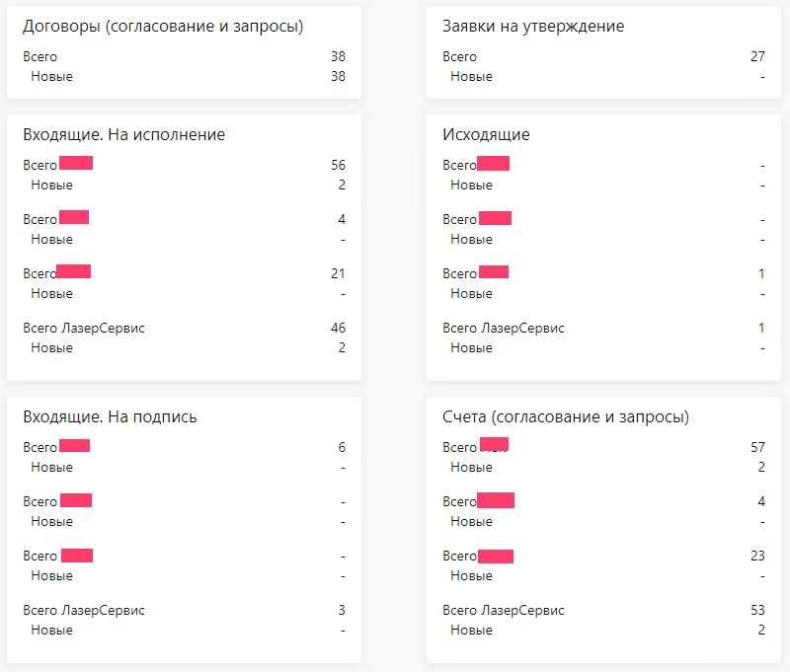Click the Счета (согласование и запросы) heading

click(x=566, y=416)
